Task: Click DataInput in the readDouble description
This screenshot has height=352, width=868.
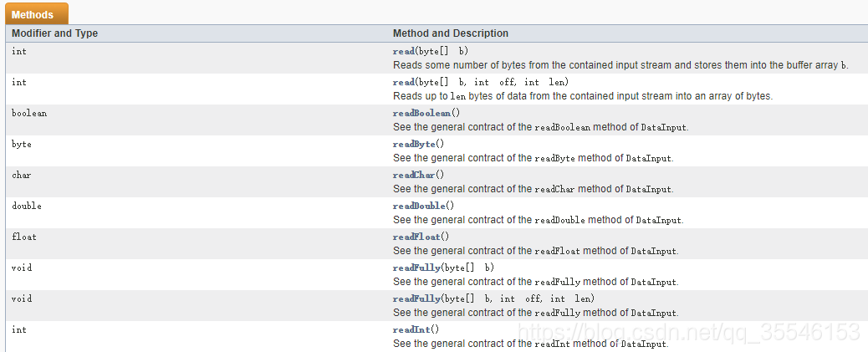Action: (659, 220)
